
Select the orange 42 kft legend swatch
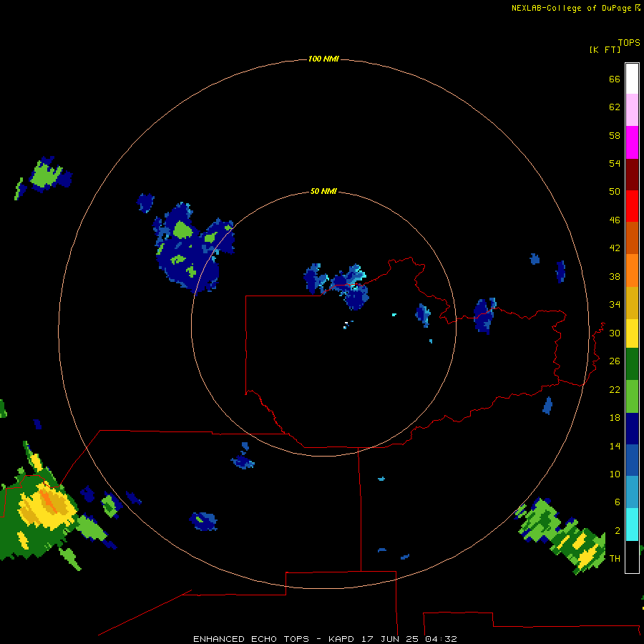(632, 270)
